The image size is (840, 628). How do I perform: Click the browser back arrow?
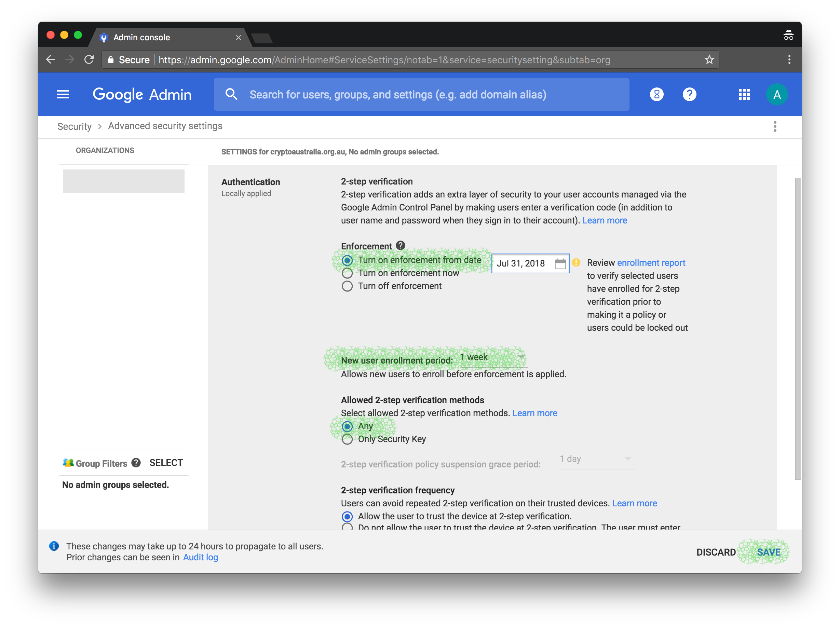point(51,59)
